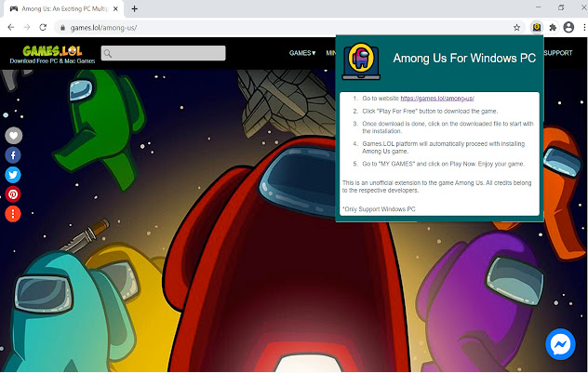The image size is (588, 373).
Task: Click the Among Us extension toolbar icon
Action: coord(537,27)
